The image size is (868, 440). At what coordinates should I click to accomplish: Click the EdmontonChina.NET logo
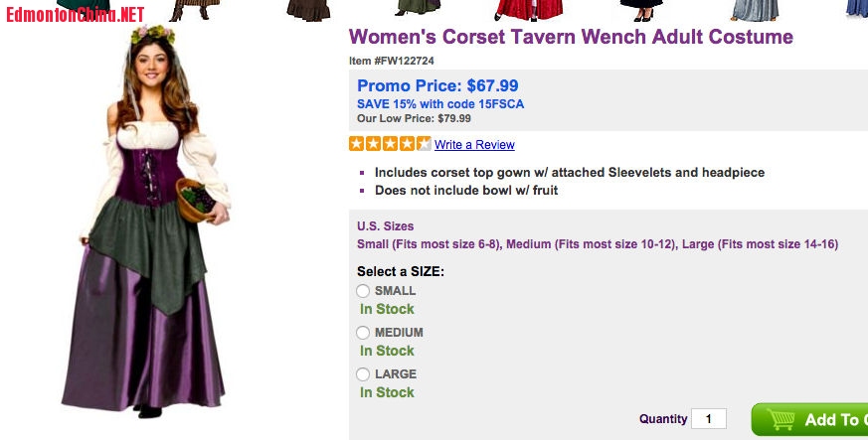click(x=76, y=14)
